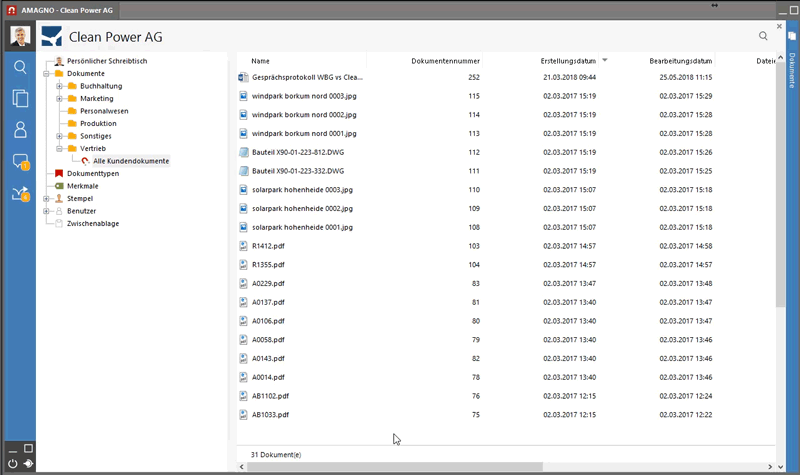This screenshot has width=800, height=475.
Task: Sort by Dokumentennummer column header
Action: tap(445, 61)
